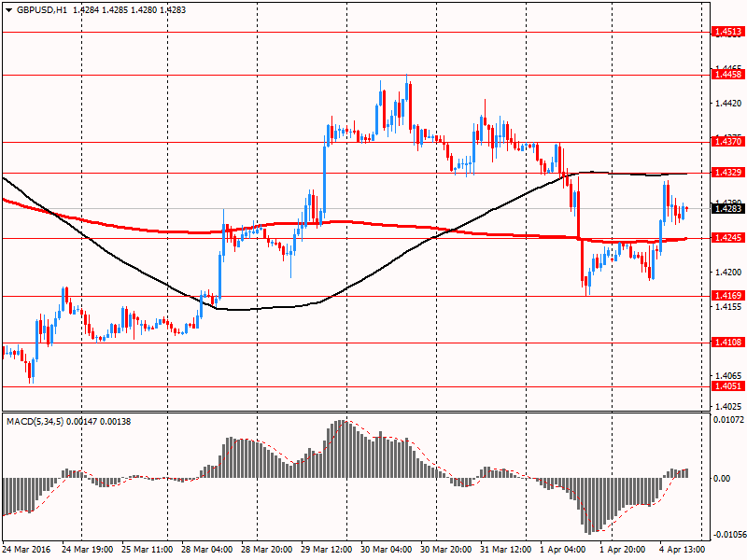Click the 31 Mar 12:00 time label
The height and width of the screenshot is (560, 747).
[505, 550]
